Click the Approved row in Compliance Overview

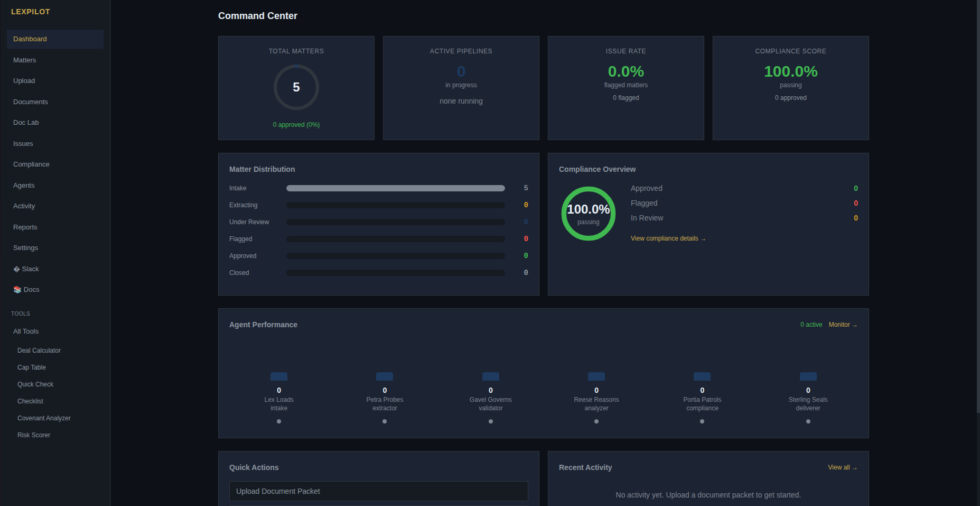[x=744, y=188]
